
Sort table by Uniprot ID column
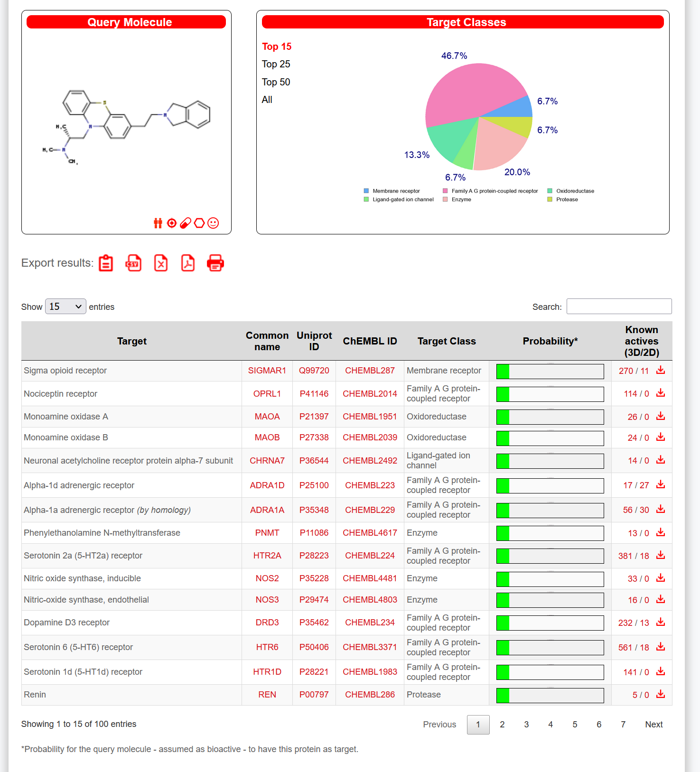point(314,341)
